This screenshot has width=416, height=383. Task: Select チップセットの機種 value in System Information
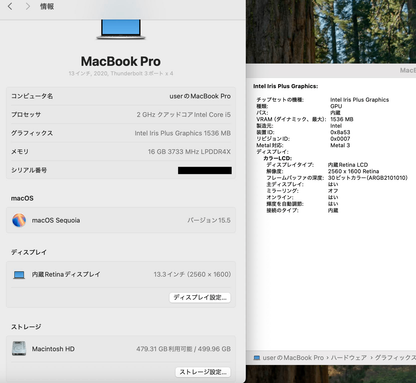(359, 100)
